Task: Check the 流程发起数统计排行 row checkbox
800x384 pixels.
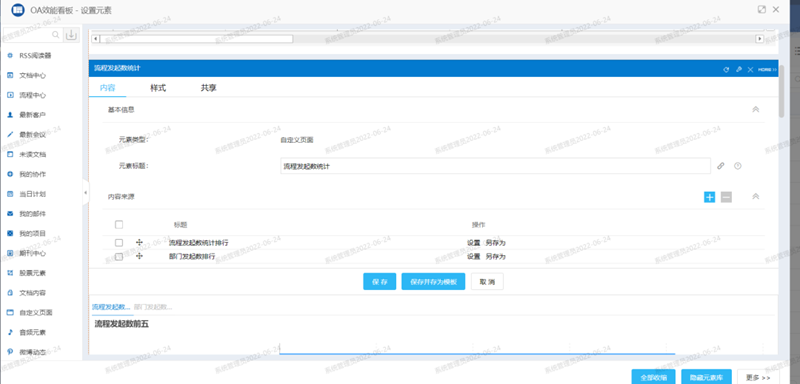Action: coord(119,243)
